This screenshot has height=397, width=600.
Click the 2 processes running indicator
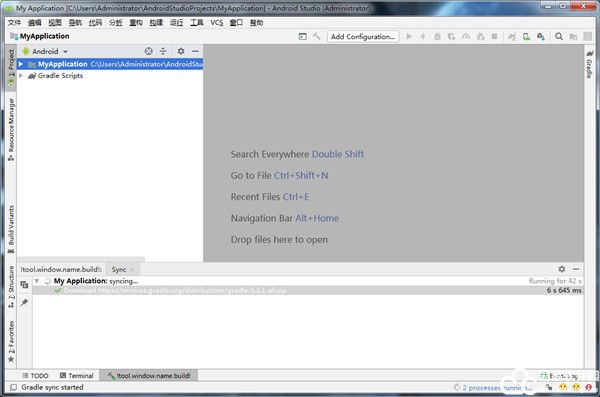click(493, 387)
